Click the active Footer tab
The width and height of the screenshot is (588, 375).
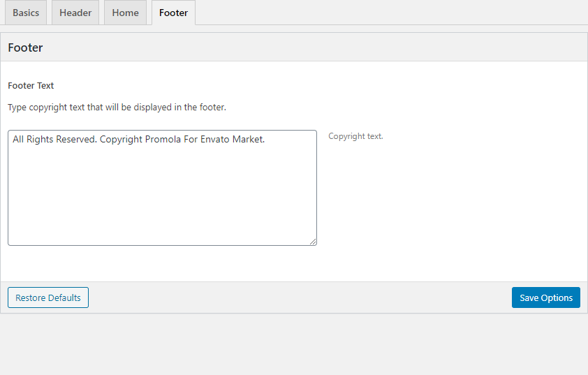(173, 13)
